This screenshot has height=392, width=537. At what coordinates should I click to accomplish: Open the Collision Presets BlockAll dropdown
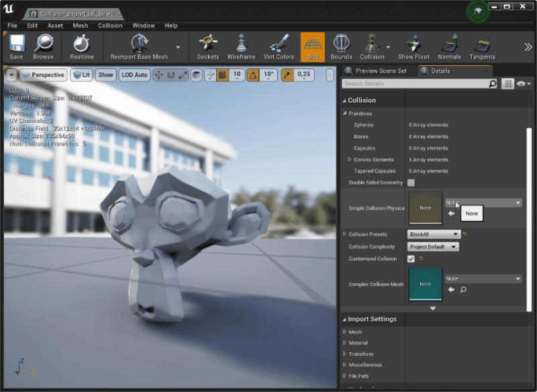[x=434, y=234]
